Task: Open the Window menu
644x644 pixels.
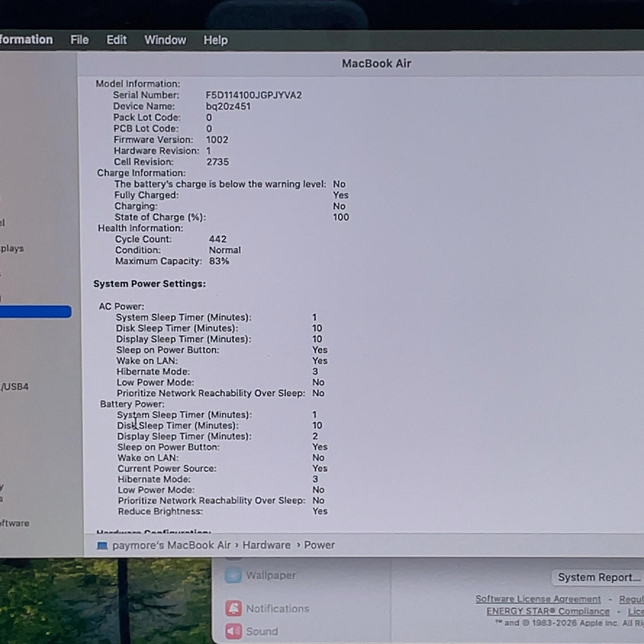Action: (x=165, y=40)
